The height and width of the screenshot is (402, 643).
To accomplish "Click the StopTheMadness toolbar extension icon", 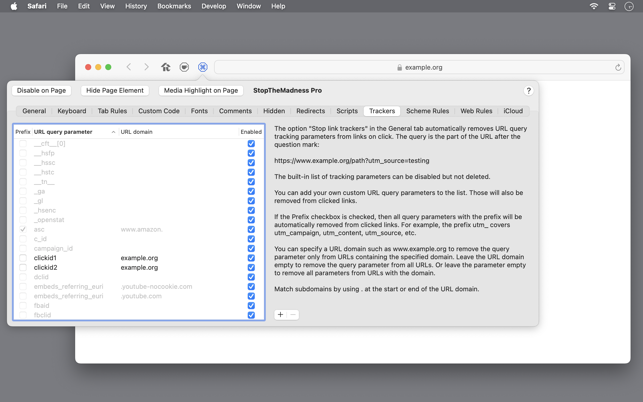I will click(x=203, y=67).
